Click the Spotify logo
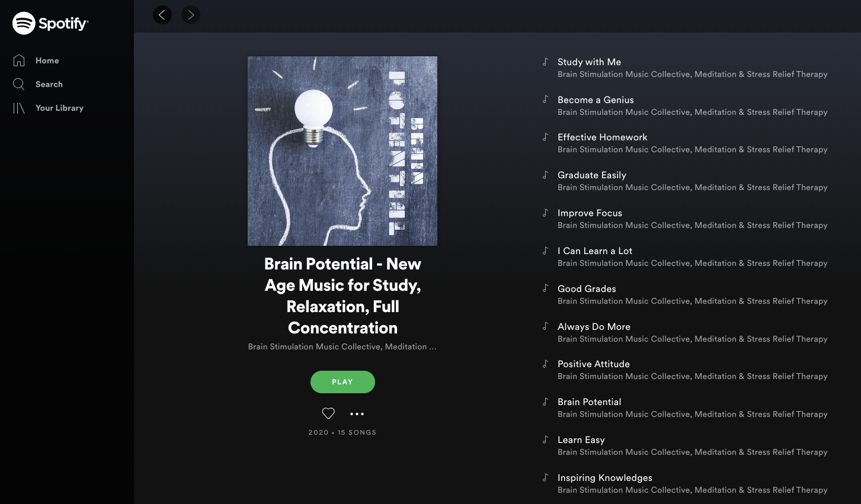This screenshot has width=861, height=504. 50,23
